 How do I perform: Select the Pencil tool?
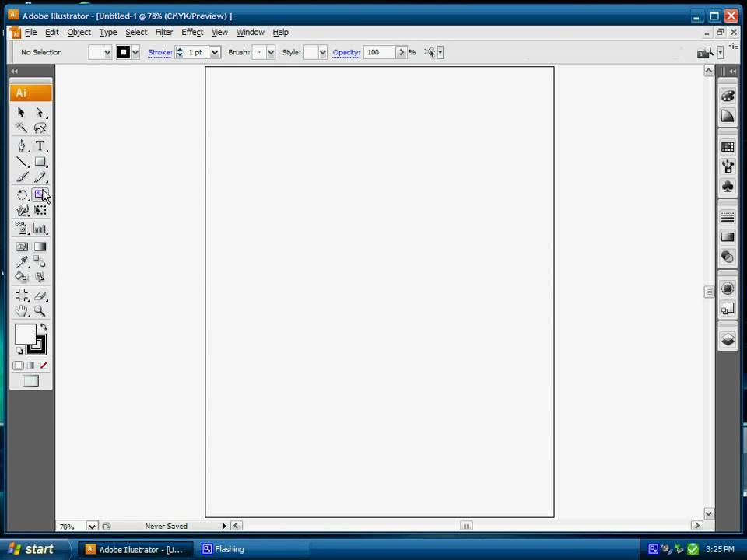coord(40,177)
